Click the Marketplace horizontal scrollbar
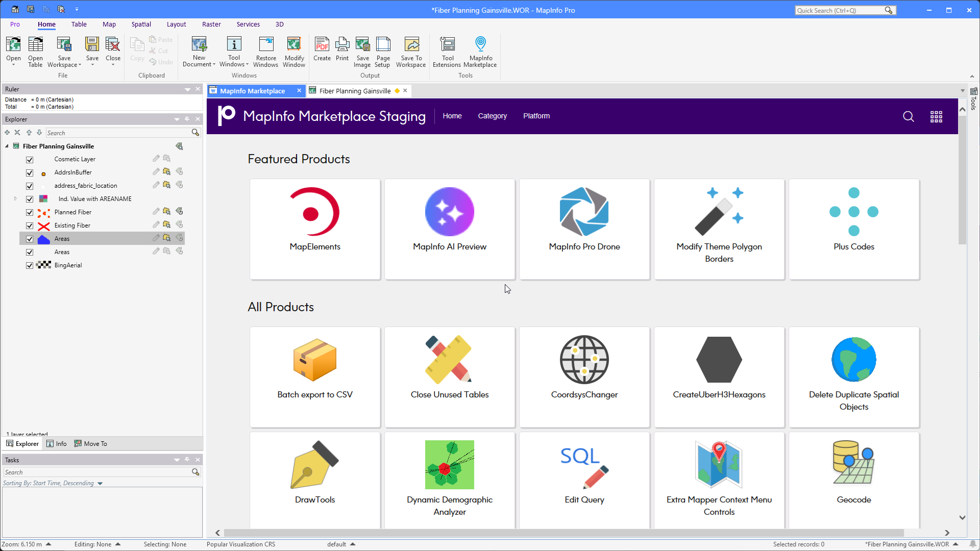This screenshot has height=551, width=980. [563, 533]
